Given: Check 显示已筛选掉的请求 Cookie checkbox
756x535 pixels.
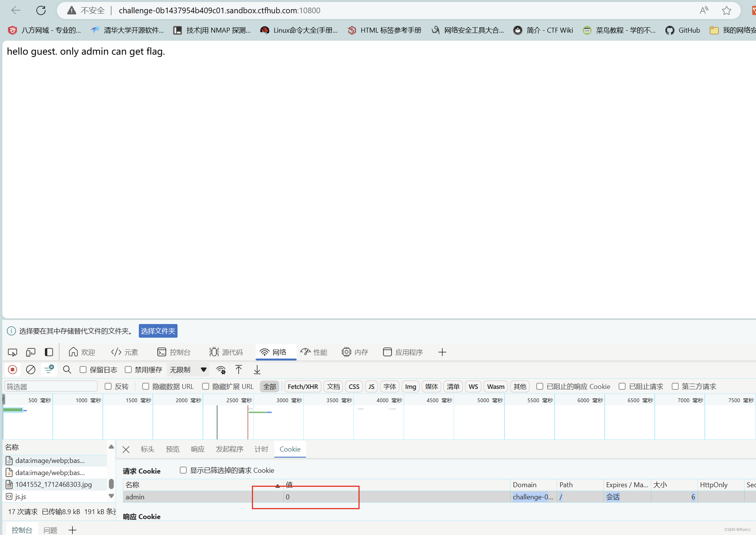Looking at the screenshot, I should 183,470.
